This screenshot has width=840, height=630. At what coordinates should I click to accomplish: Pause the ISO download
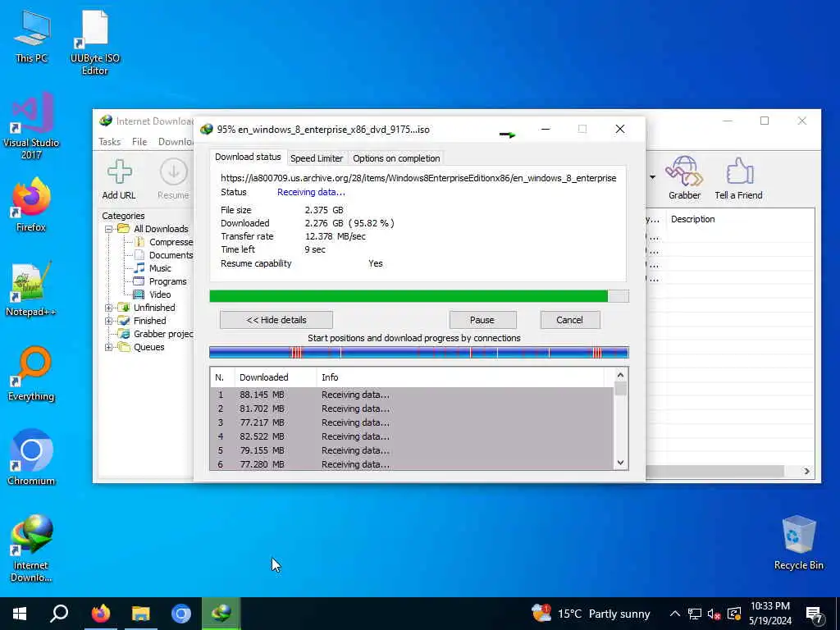[x=482, y=321]
